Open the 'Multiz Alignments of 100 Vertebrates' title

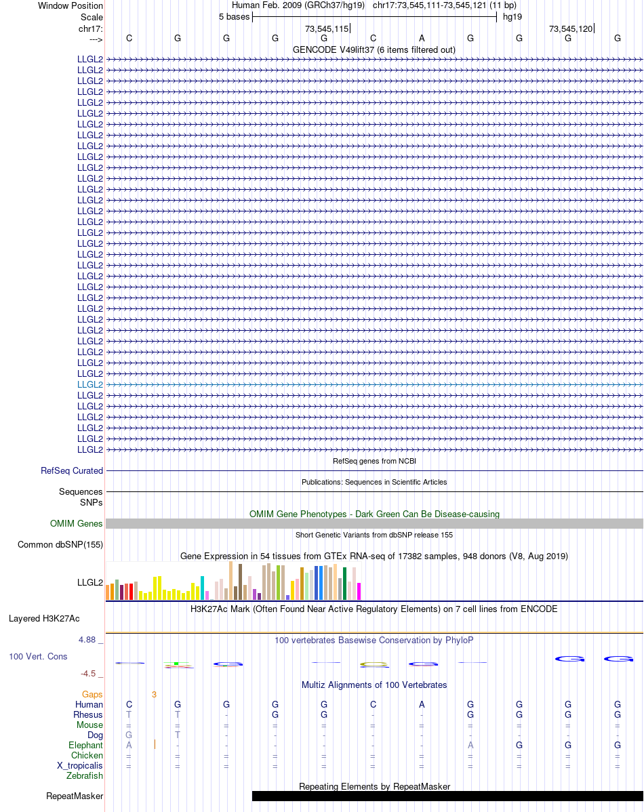(x=374, y=685)
